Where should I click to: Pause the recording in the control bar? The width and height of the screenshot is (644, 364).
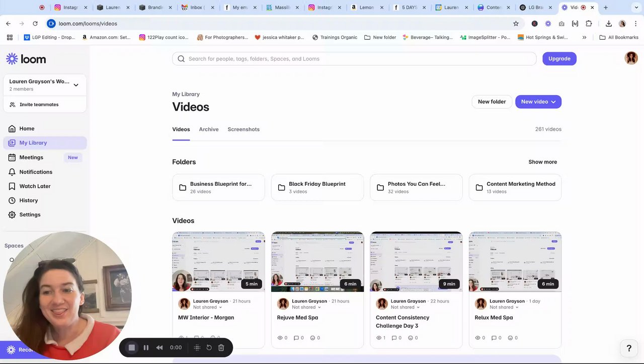[146, 347]
